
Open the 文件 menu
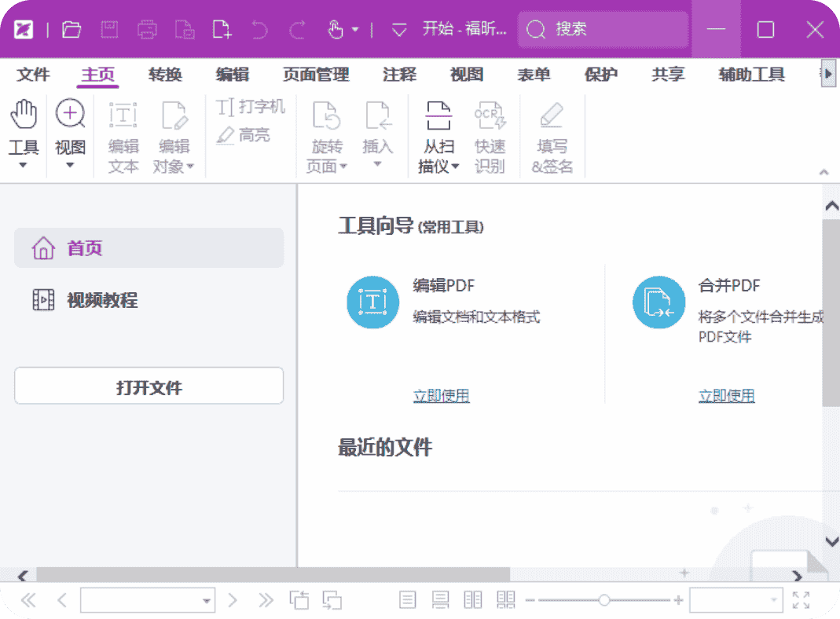(x=33, y=75)
